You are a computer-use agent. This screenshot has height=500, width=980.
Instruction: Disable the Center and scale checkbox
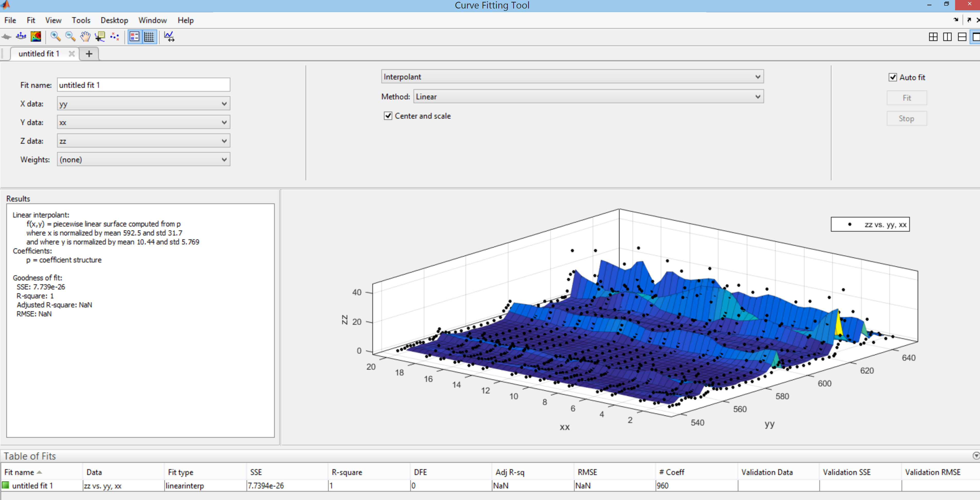388,116
